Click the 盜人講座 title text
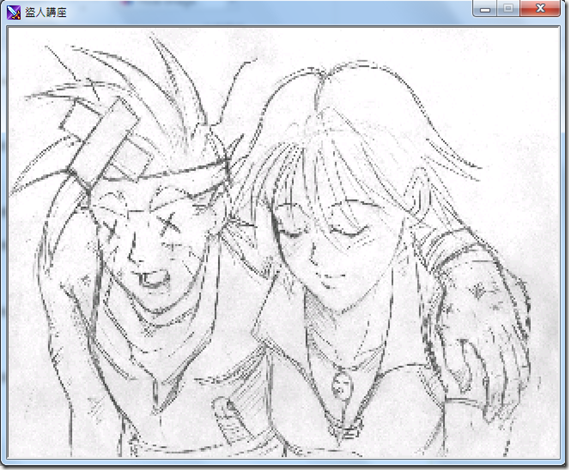The image size is (569, 470). coord(46,13)
